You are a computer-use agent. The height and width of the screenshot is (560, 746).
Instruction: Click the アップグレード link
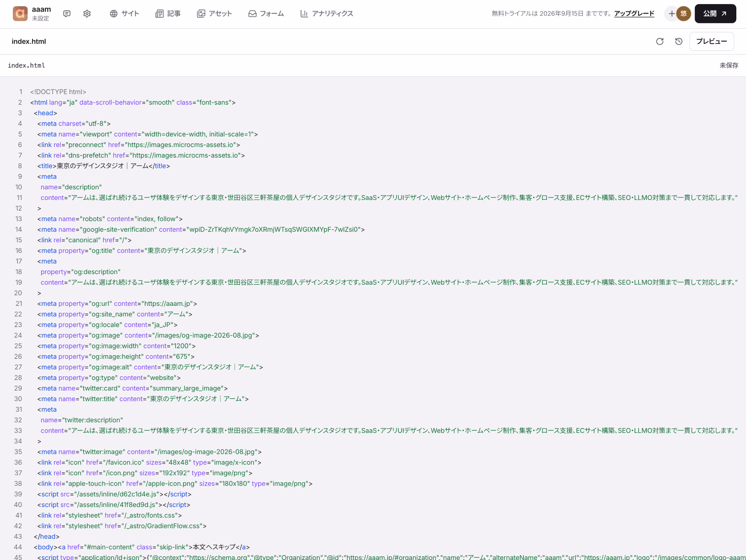(x=634, y=13)
